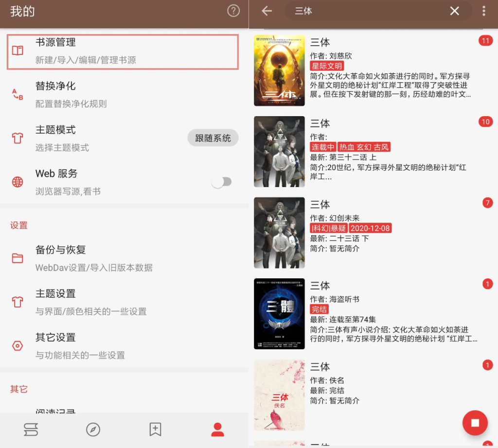The image size is (498, 448).
Task: Click the 星际文明 tag
Action: (327, 66)
